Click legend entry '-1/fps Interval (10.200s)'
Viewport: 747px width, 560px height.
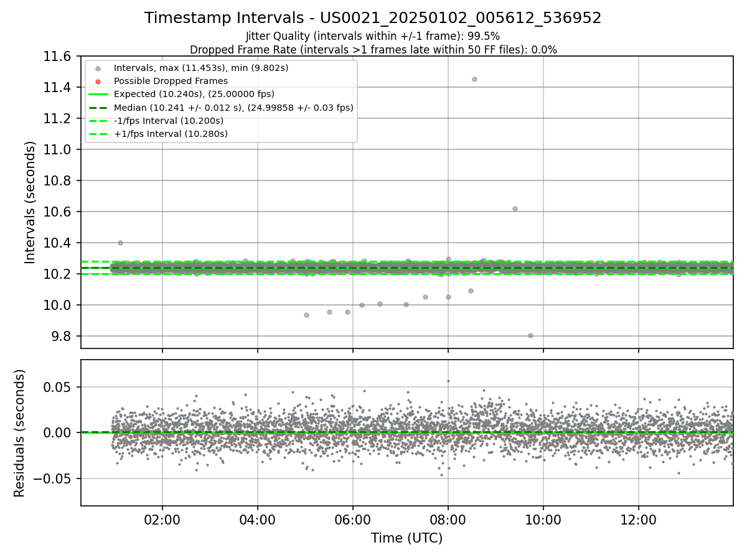[x=169, y=121]
